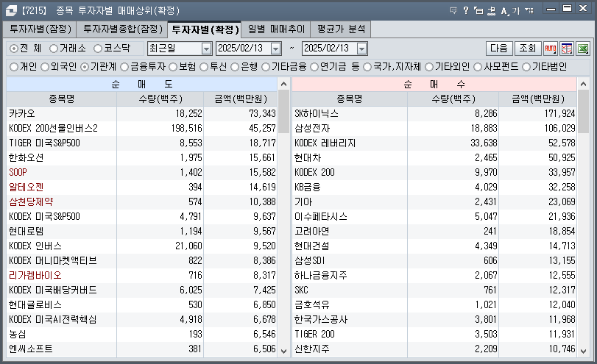Export data with the Excel icon
This screenshot has width=597, height=364.
[x=583, y=49]
